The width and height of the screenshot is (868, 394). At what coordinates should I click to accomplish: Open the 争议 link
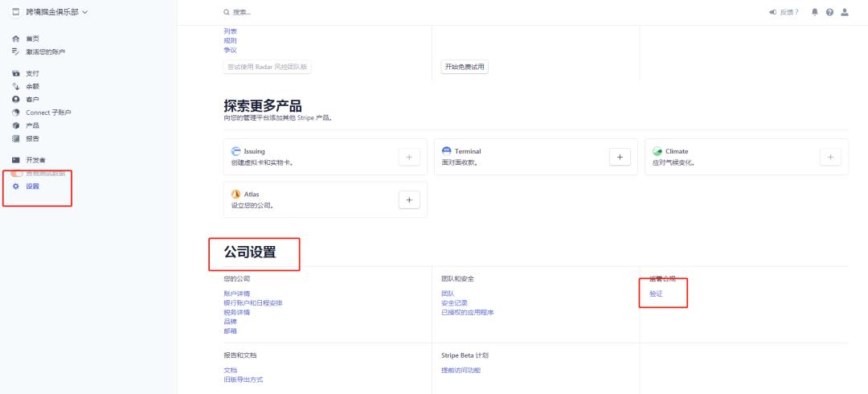[231, 50]
